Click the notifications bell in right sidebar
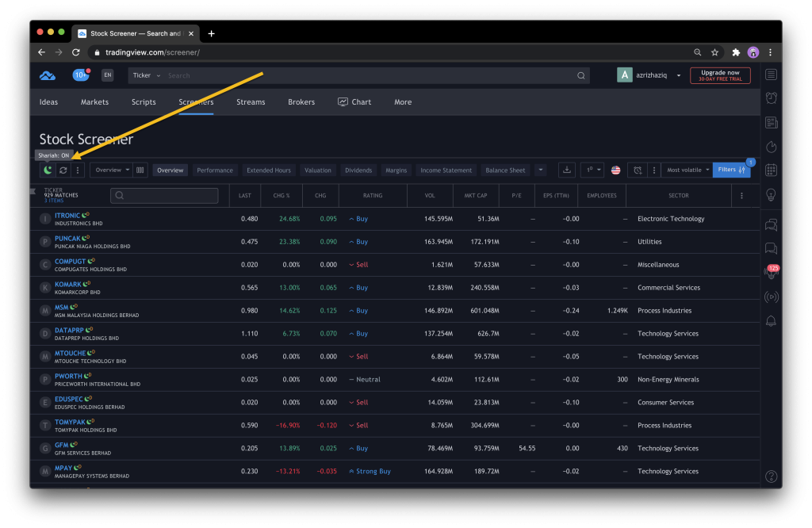Viewport: 812px width, 528px height. (771, 321)
